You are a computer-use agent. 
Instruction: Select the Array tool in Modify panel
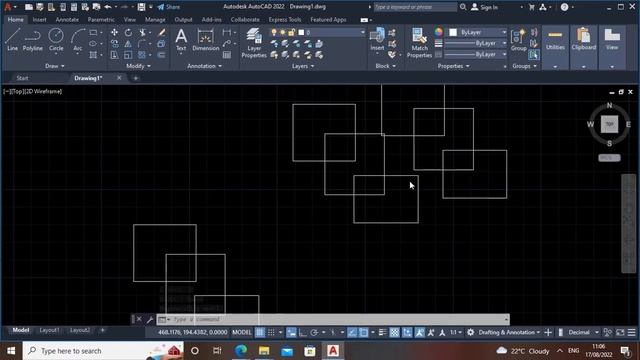pyautogui.click(x=142, y=55)
